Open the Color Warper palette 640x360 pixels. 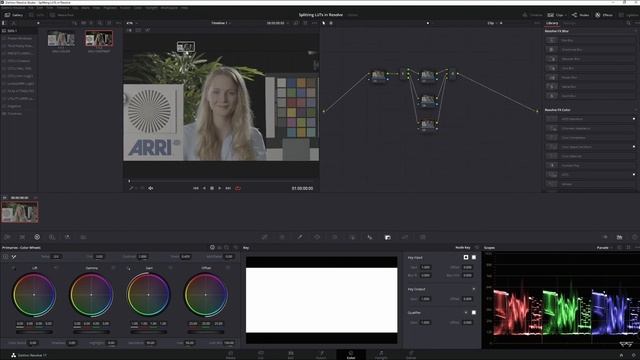pos(282,237)
